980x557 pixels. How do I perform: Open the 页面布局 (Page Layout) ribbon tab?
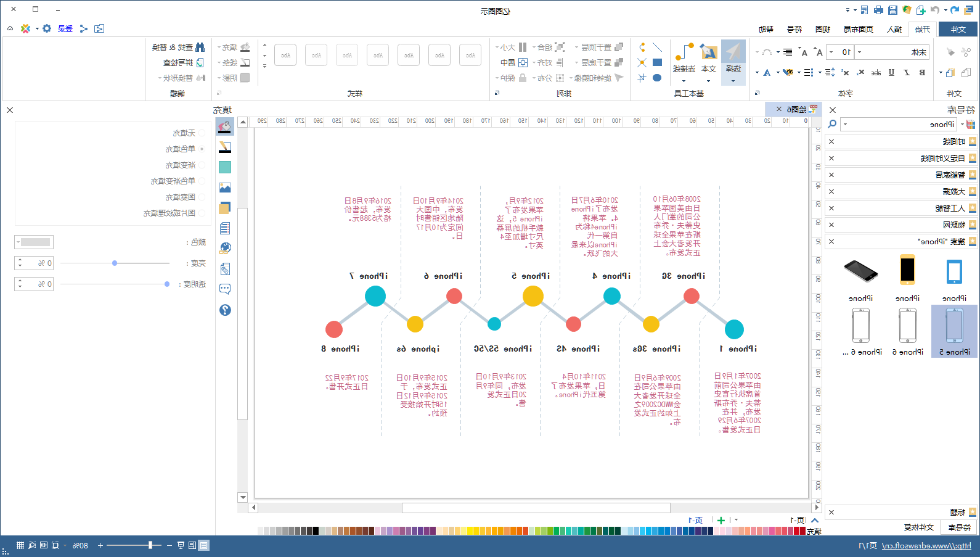pos(858,29)
